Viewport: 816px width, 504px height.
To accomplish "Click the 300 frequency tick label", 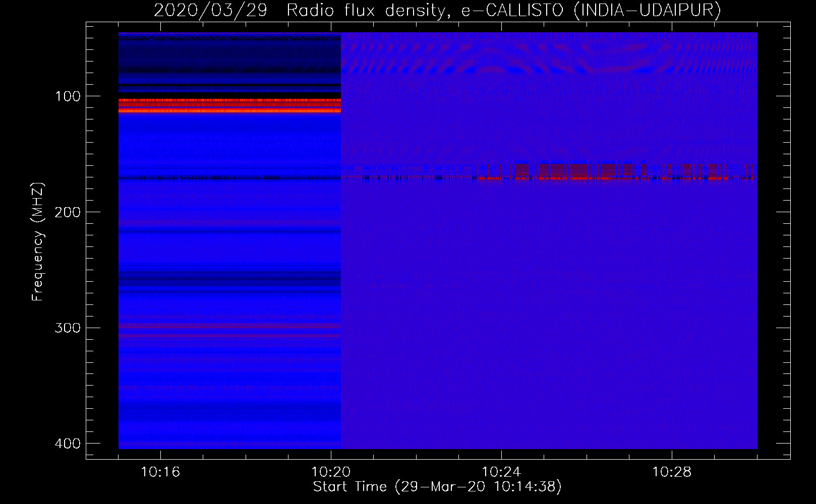I will tap(67, 328).
